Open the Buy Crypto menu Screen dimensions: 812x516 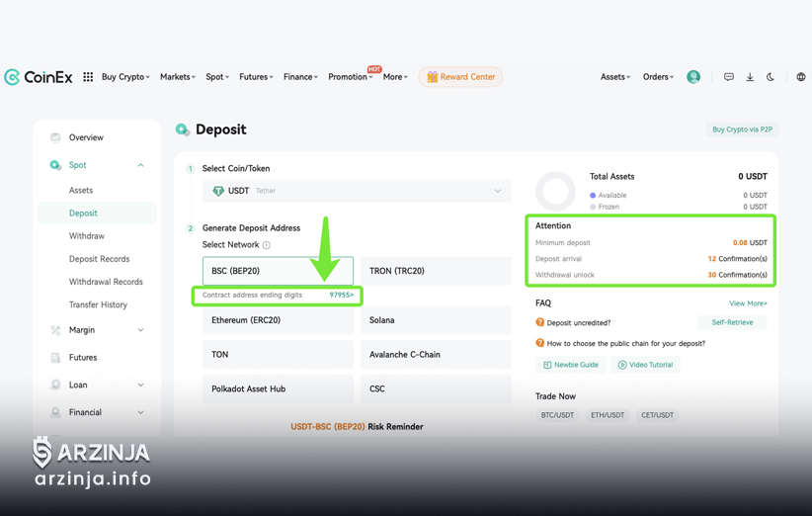coord(125,77)
